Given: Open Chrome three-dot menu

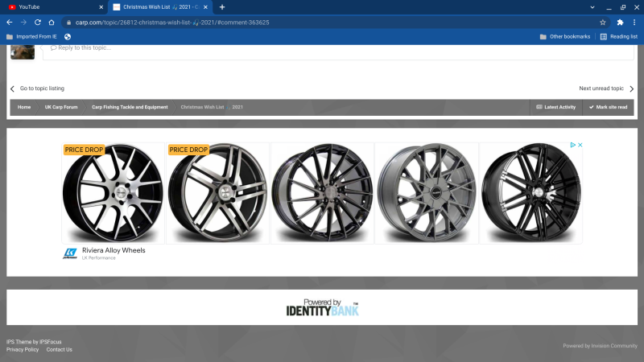Looking at the screenshot, I should pyautogui.click(x=634, y=23).
